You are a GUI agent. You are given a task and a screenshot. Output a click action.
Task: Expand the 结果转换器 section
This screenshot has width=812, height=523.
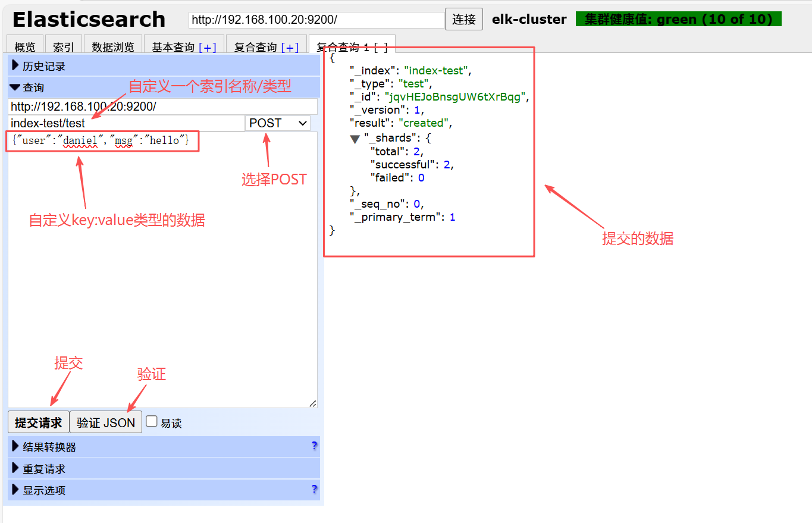coord(164,446)
